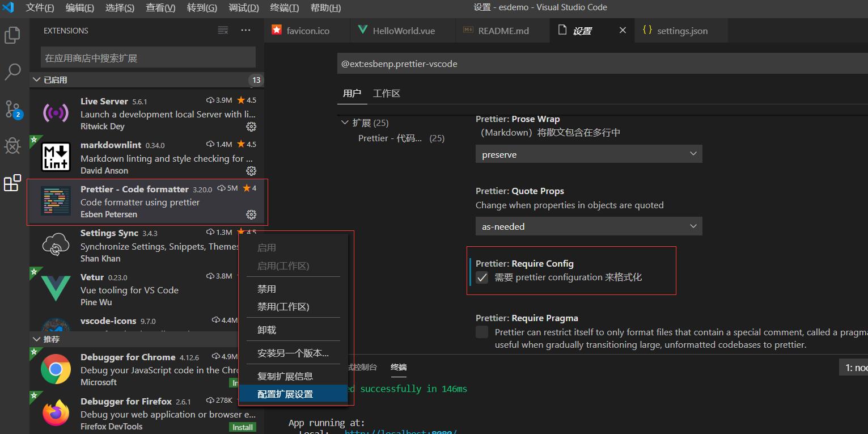Open the 编辑(E) menu

point(80,8)
